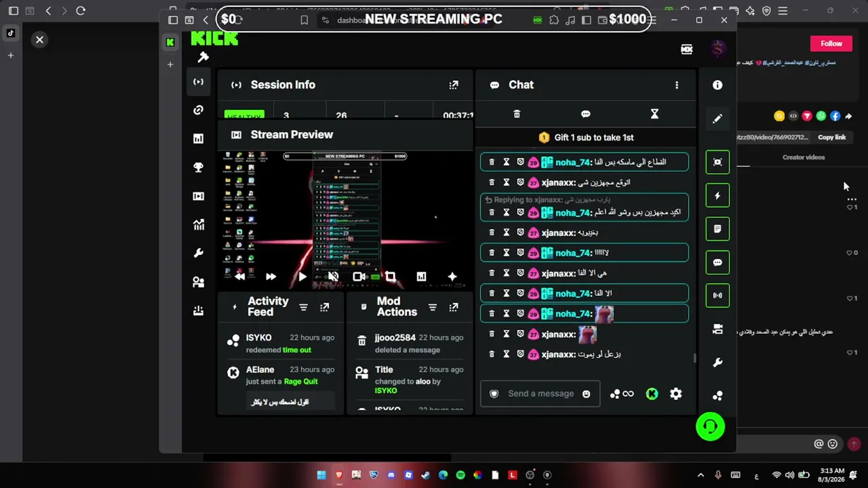The height and width of the screenshot is (488, 868).
Task: Open the wrench tools icon in right sidebar
Action: click(717, 363)
